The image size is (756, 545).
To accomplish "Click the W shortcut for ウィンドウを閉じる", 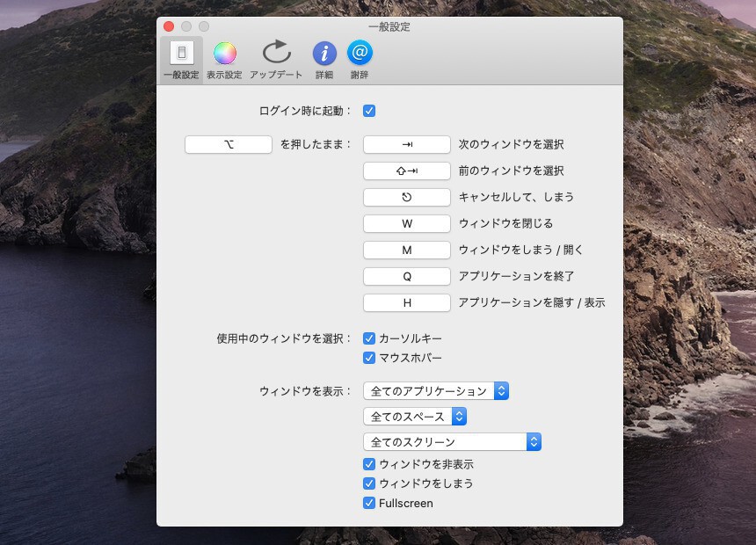I will [x=407, y=223].
